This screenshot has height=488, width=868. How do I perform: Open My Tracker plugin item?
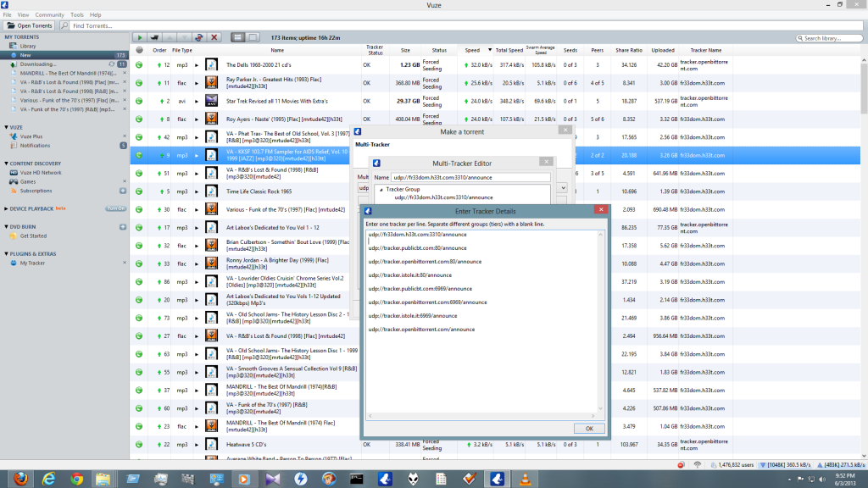point(32,263)
